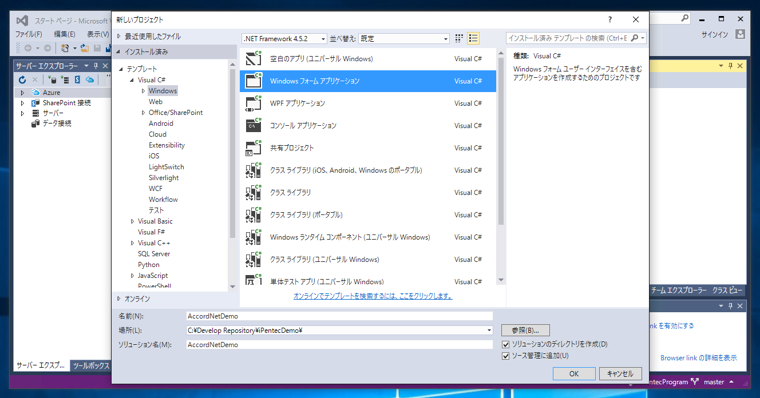760x398 pixels.
Task: Expand the Visual C++ tree node
Action: (132, 243)
